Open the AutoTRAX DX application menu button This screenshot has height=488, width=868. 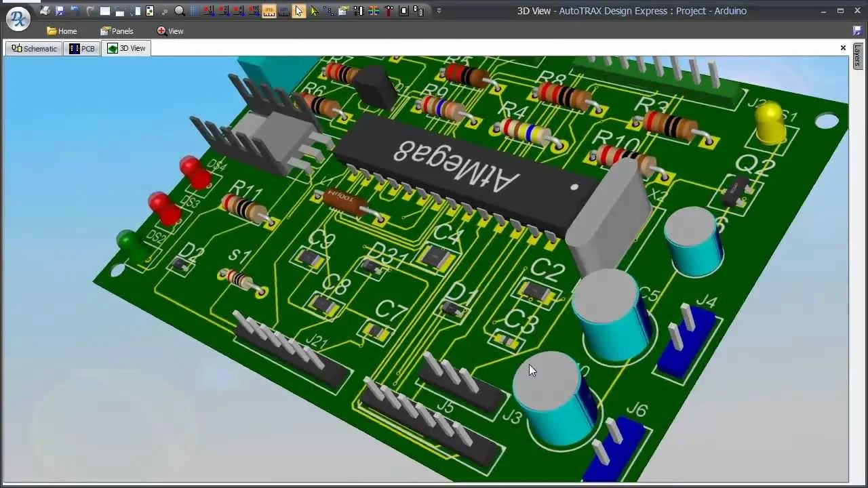[x=18, y=18]
